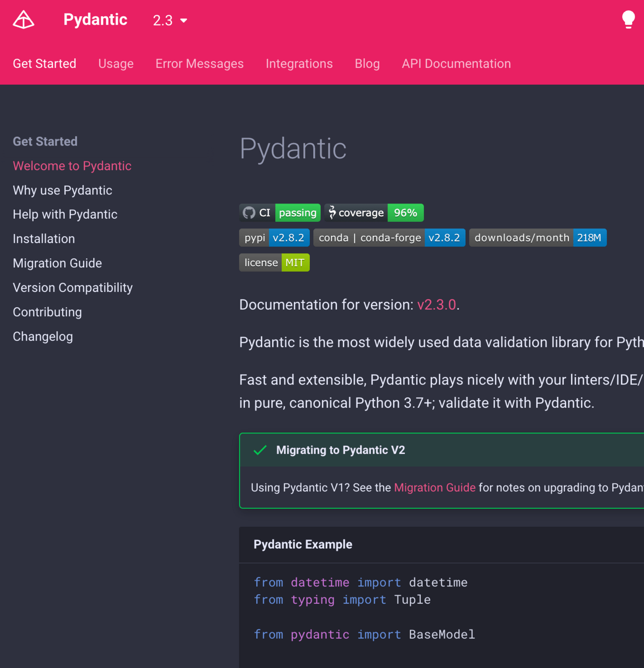644x668 pixels.
Task: Click the Pydantic logo icon
Action: [x=23, y=20]
